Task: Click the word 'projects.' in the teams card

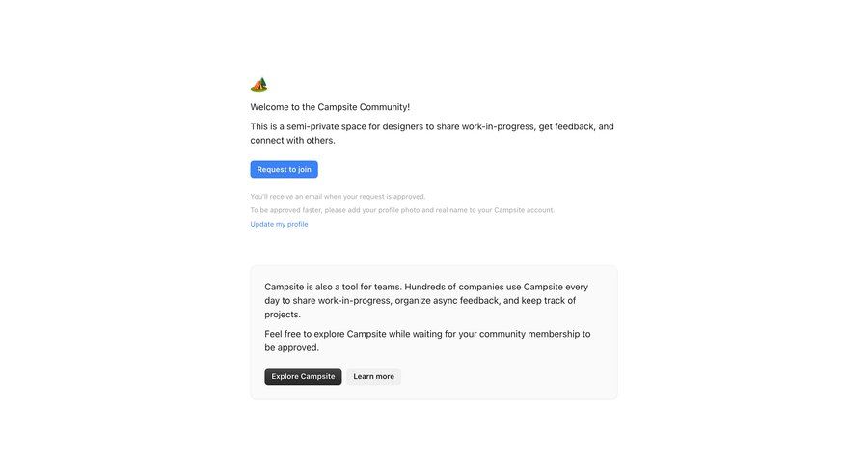Action: (x=283, y=315)
